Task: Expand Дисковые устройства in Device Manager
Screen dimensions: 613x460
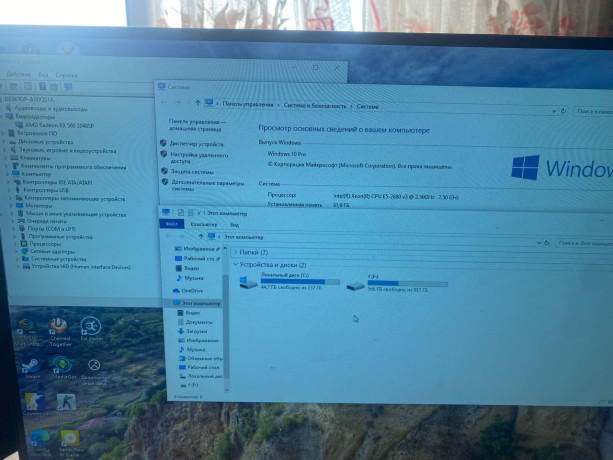Action: (x=5, y=141)
